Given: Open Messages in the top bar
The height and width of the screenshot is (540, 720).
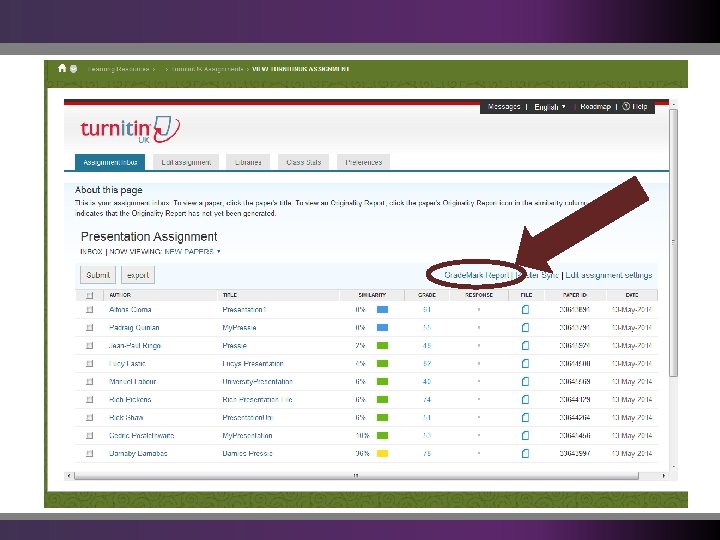Looking at the screenshot, I should (504, 107).
